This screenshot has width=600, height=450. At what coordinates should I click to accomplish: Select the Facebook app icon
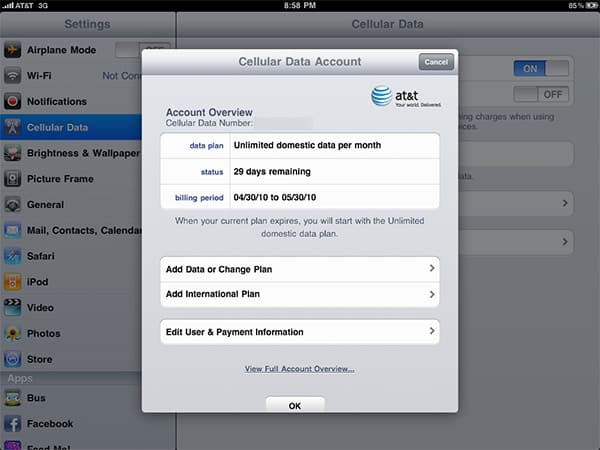[x=13, y=423]
